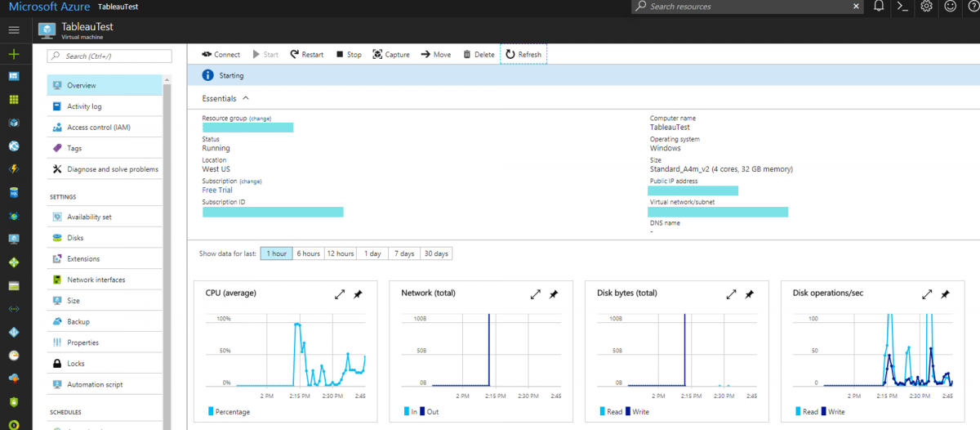Viewport: 980px width, 430px height.
Task: Launch Cloud Shell from the top bar
Action: click(x=902, y=7)
